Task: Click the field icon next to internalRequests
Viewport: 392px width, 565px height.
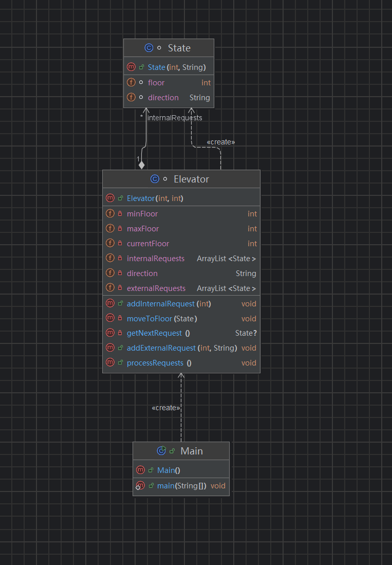Action: point(110,258)
